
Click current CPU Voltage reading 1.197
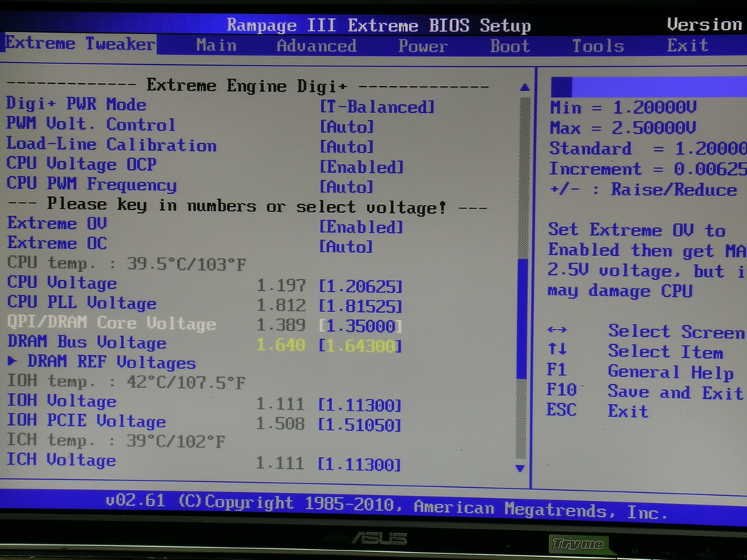(x=281, y=286)
